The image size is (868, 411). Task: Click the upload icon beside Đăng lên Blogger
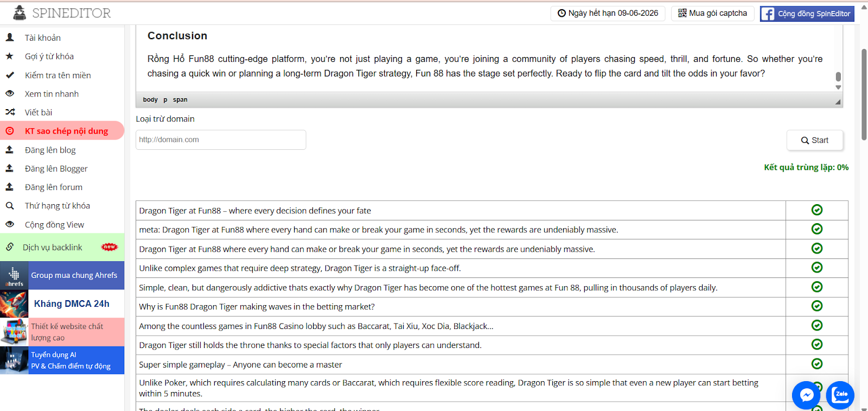(10, 168)
